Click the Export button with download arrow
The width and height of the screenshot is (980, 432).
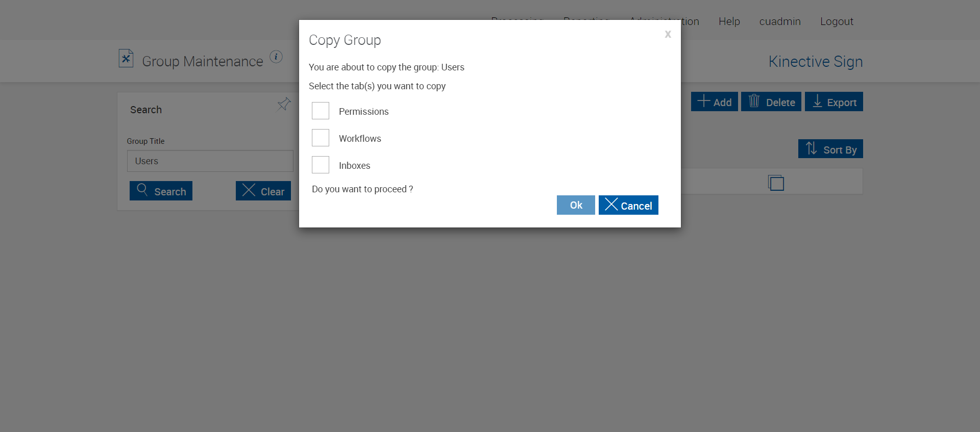point(834,102)
